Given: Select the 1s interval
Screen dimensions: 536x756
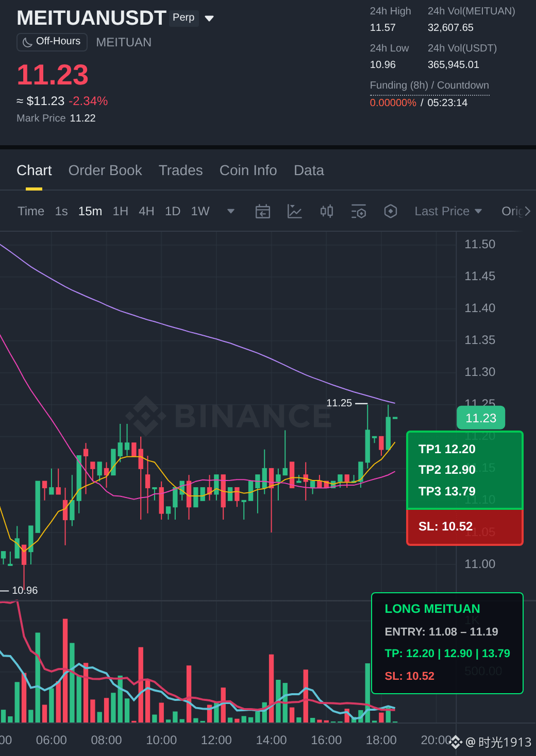Looking at the screenshot, I should [x=61, y=211].
